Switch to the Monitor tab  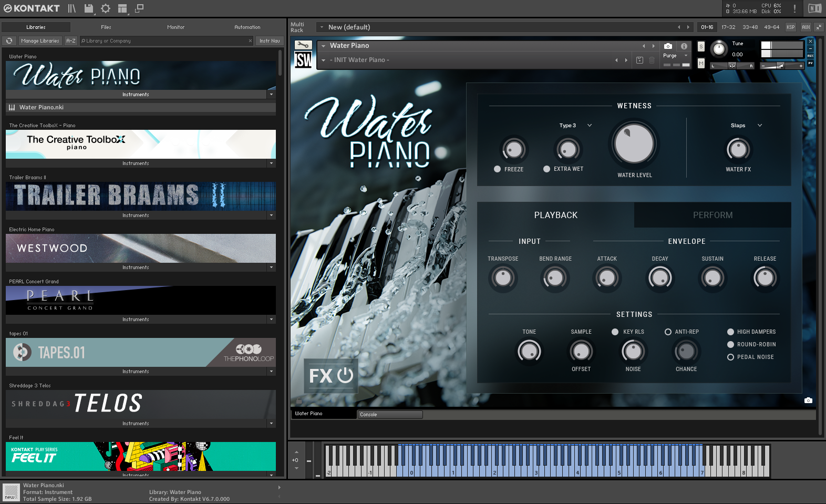pos(176,27)
